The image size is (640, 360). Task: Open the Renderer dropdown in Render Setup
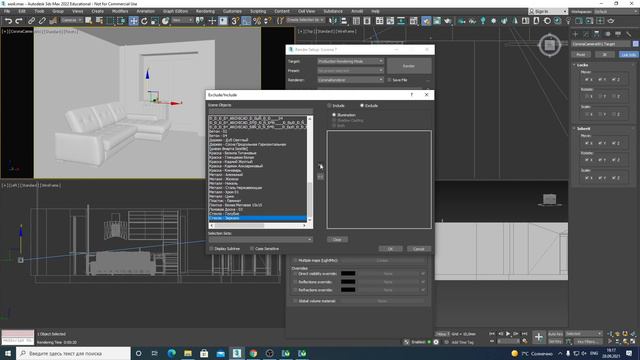point(351,80)
